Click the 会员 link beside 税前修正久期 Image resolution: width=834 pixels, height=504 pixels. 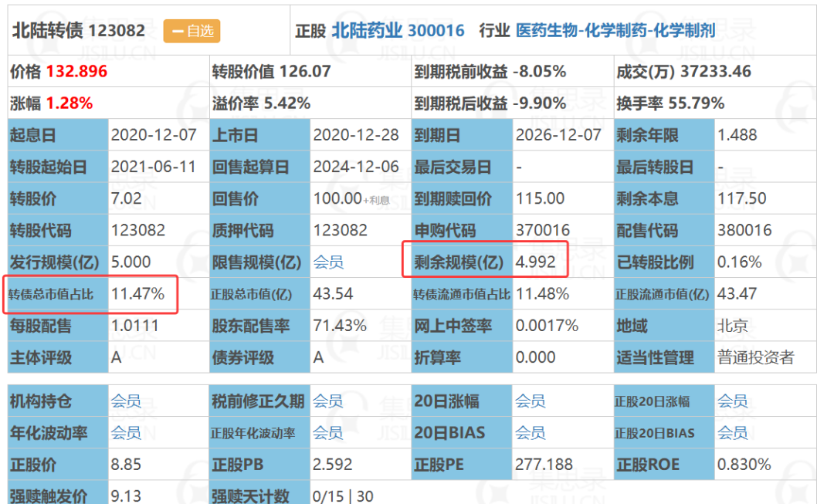pos(327,401)
